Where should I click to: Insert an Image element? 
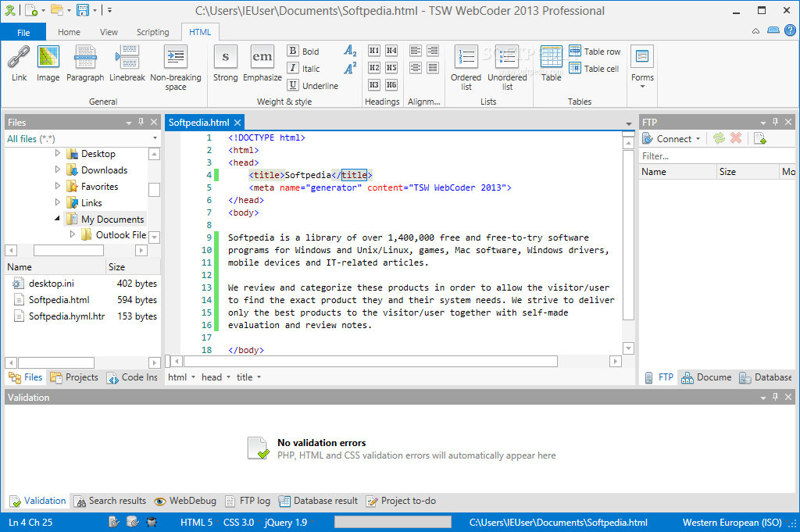[48, 63]
